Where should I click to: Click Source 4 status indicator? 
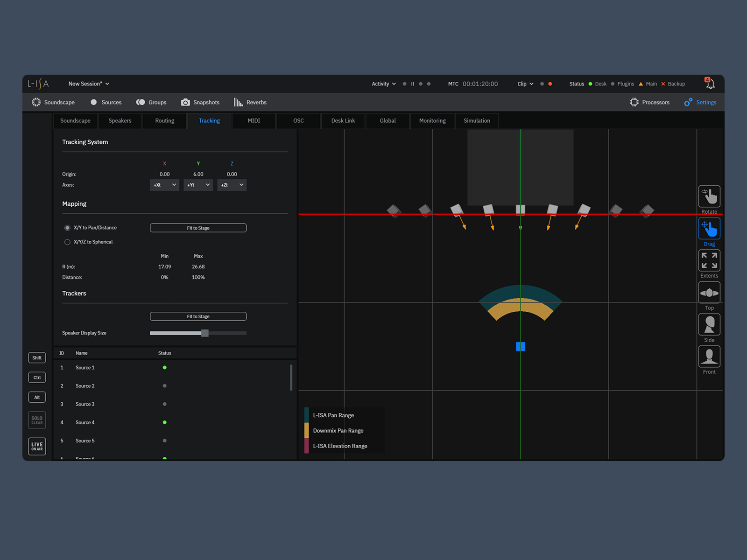[164, 422]
